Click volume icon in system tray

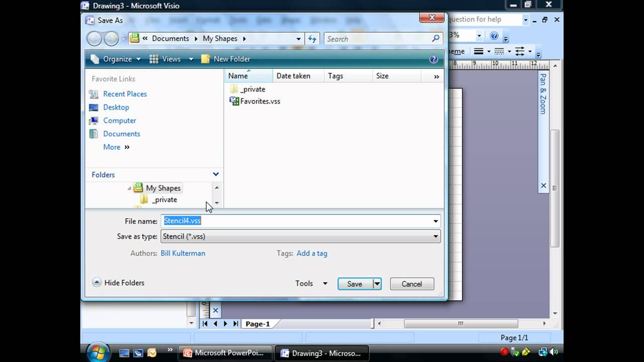tap(554, 352)
